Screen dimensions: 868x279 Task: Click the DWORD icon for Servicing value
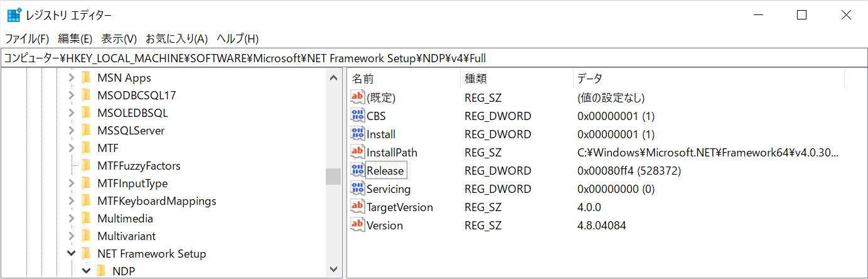358,189
